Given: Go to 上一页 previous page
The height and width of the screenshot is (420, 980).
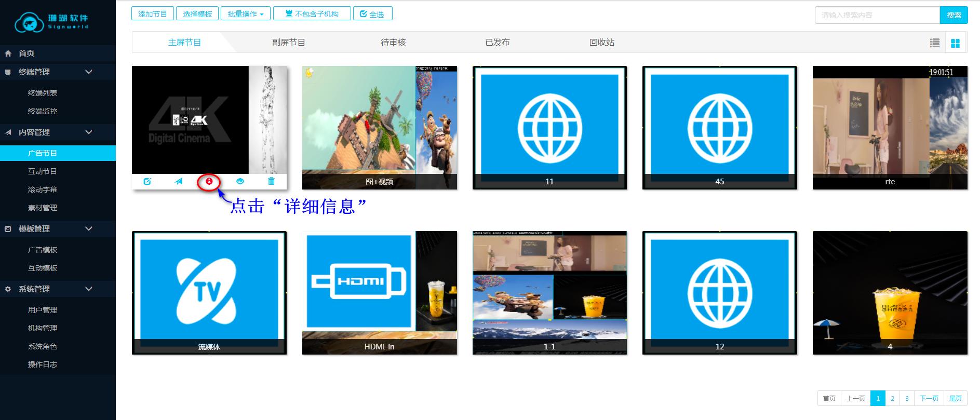Looking at the screenshot, I should click(855, 398).
